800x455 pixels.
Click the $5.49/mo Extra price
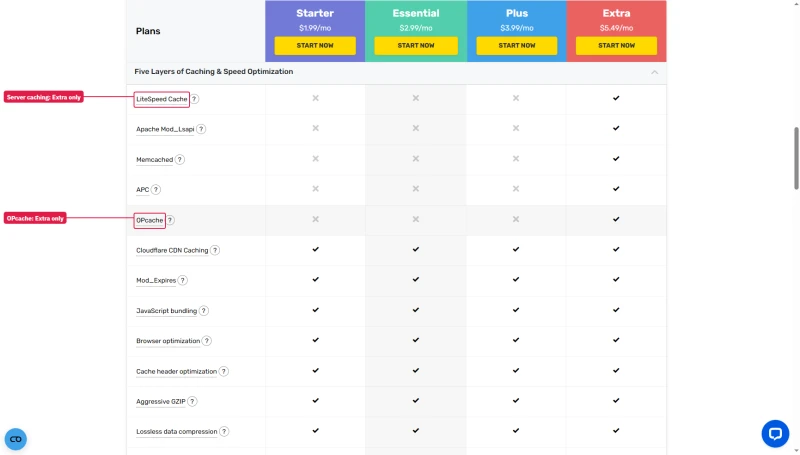(616, 28)
